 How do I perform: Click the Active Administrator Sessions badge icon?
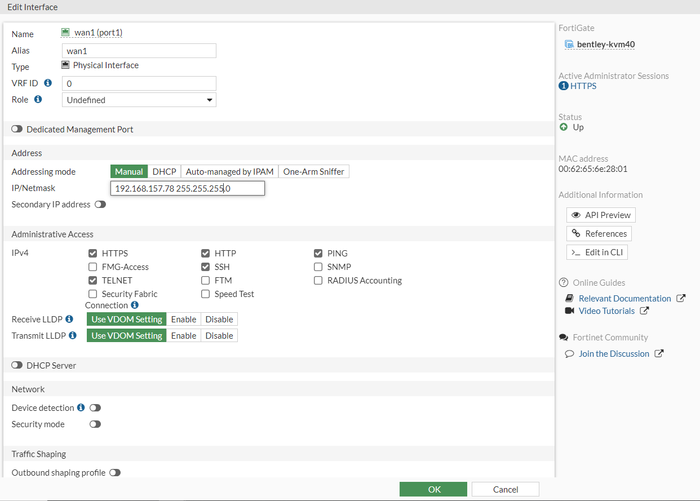click(x=563, y=86)
